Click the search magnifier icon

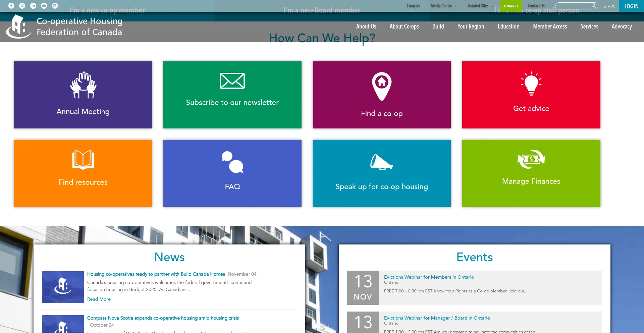click(x=594, y=6)
